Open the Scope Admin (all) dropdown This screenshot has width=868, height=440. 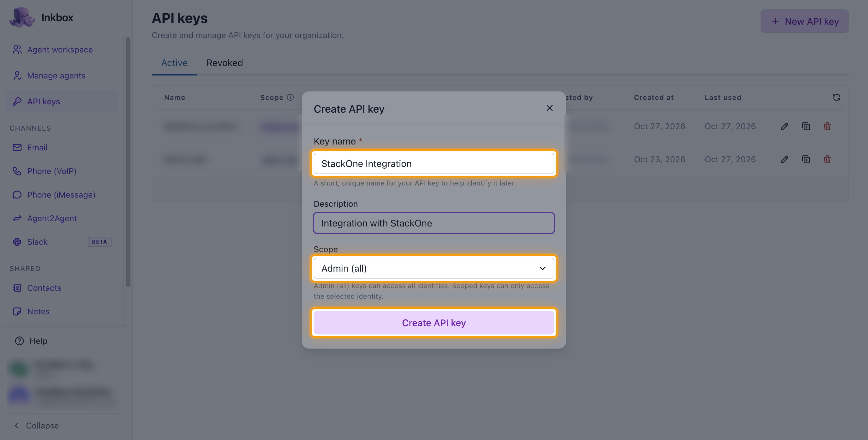(434, 268)
